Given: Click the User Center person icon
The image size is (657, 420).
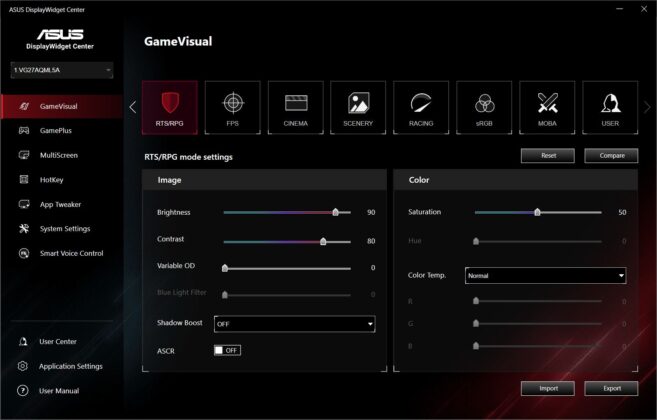Looking at the screenshot, I should pyautogui.click(x=23, y=342).
